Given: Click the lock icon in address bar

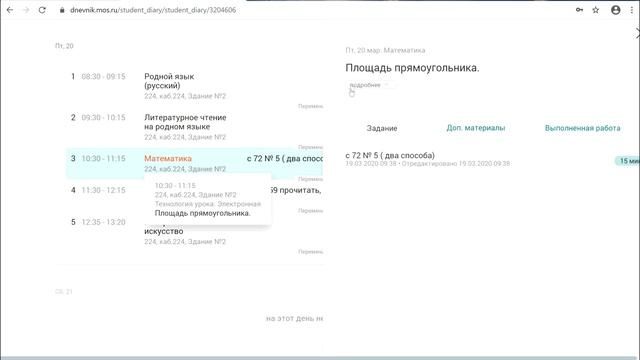Looking at the screenshot, I should pos(62,10).
